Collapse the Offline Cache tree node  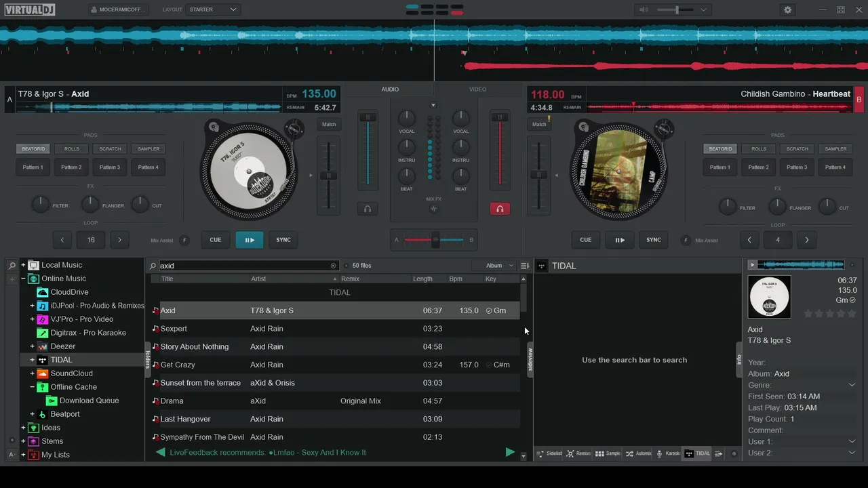click(x=32, y=387)
